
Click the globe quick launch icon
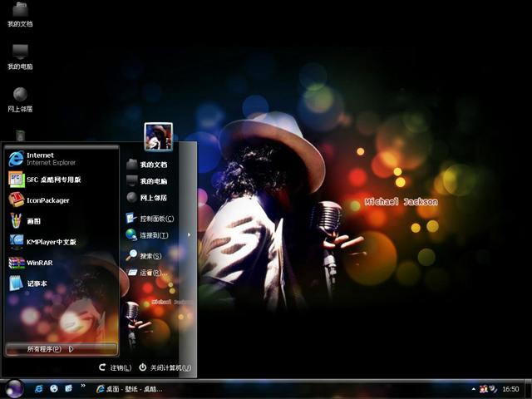[x=53, y=388]
